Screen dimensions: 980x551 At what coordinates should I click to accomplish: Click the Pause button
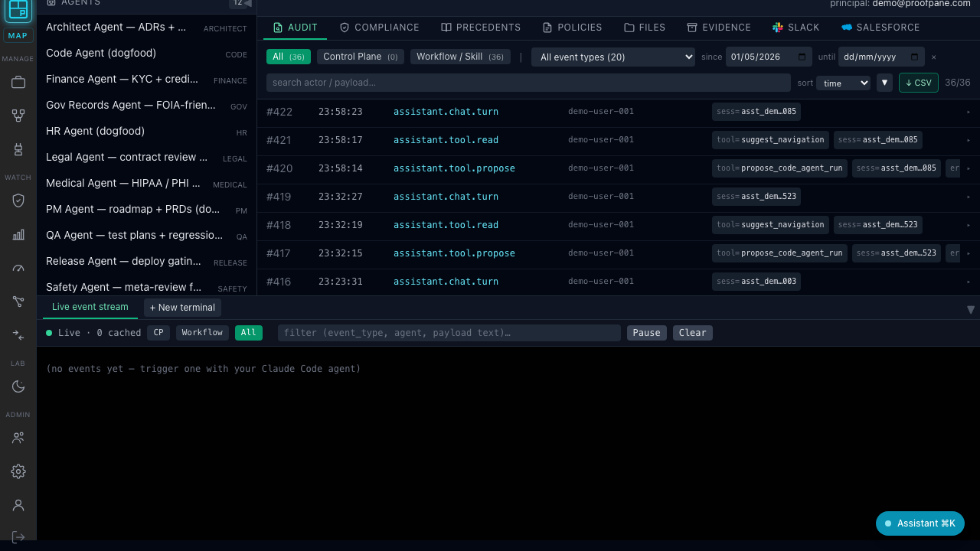pos(647,333)
